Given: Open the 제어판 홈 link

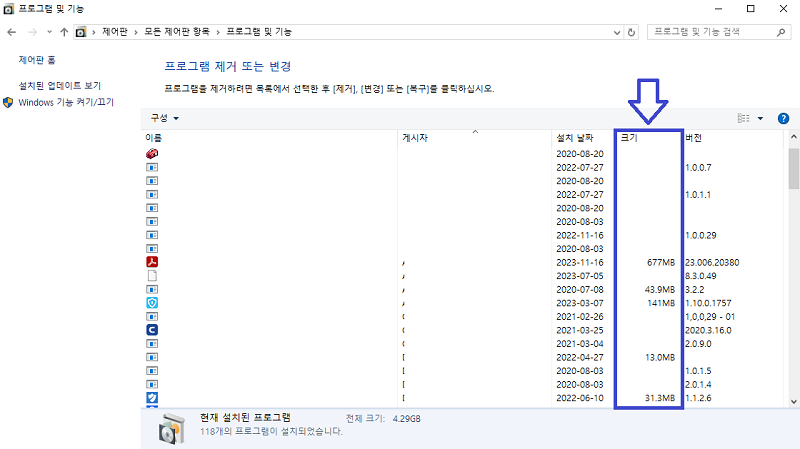Looking at the screenshot, I should 37,60.
